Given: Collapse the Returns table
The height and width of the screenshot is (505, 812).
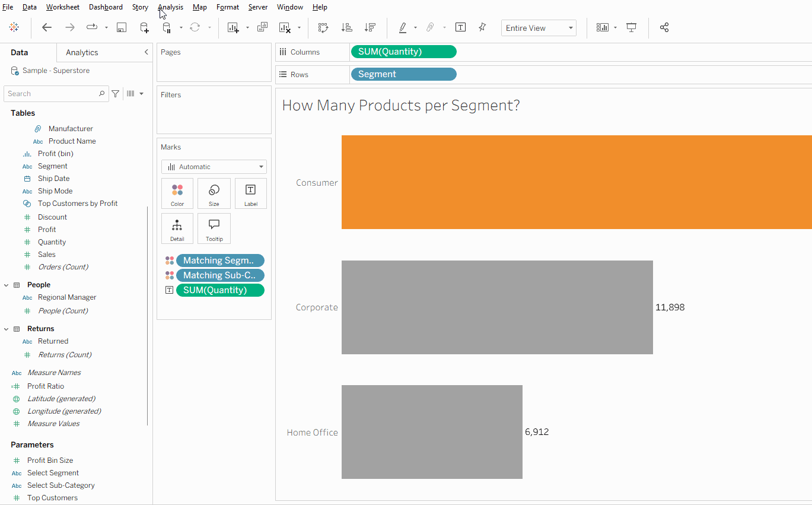Looking at the screenshot, I should pos(7,329).
